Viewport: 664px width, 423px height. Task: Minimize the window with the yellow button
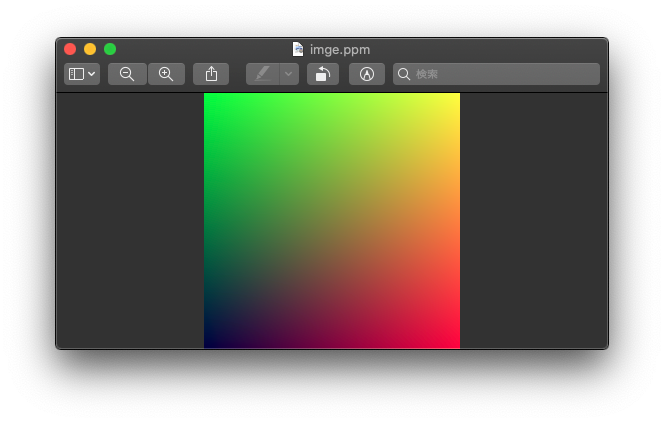[90, 49]
